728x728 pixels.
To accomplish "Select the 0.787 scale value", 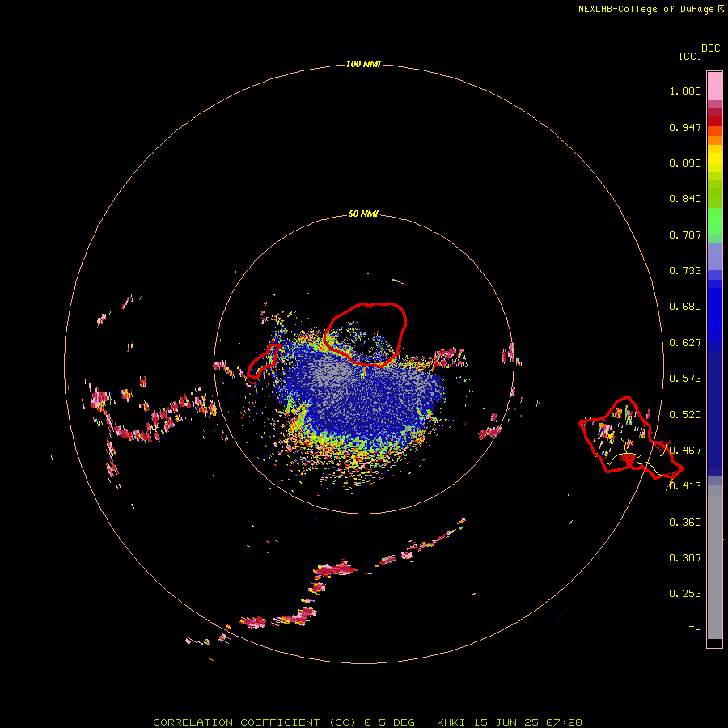I will coord(685,235).
